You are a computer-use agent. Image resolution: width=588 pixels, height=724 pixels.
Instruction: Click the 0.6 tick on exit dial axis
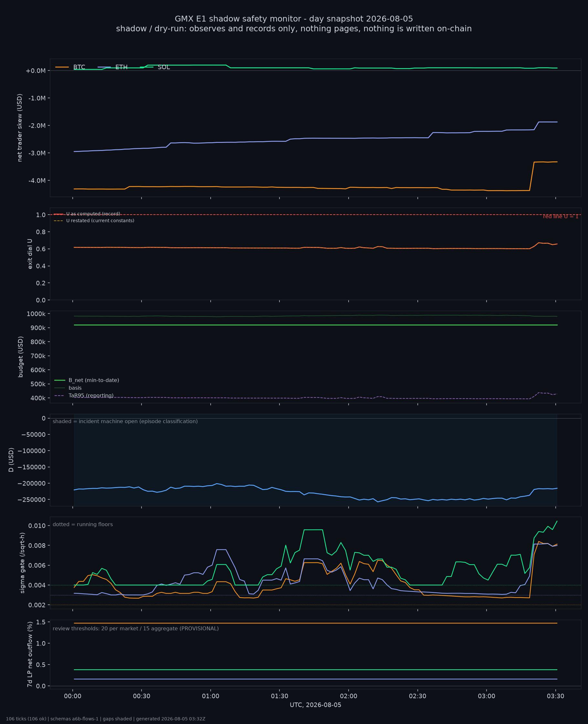[x=41, y=249]
